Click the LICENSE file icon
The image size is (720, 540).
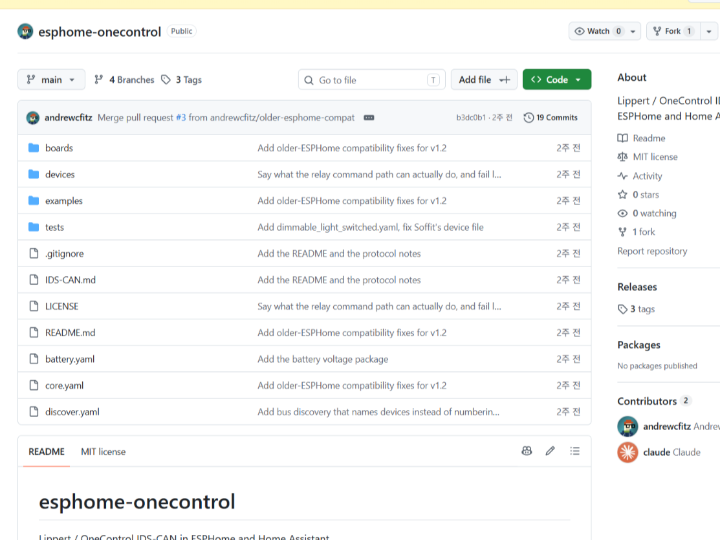pos(34,306)
